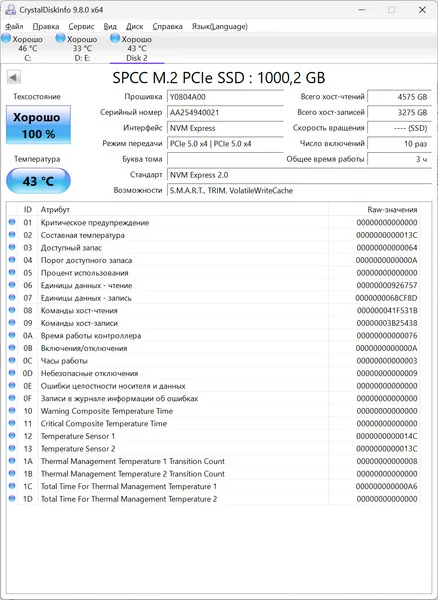Click the status dot for Порог доступного запаса
This screenshot has height=600, width=438.
[12, 260]
